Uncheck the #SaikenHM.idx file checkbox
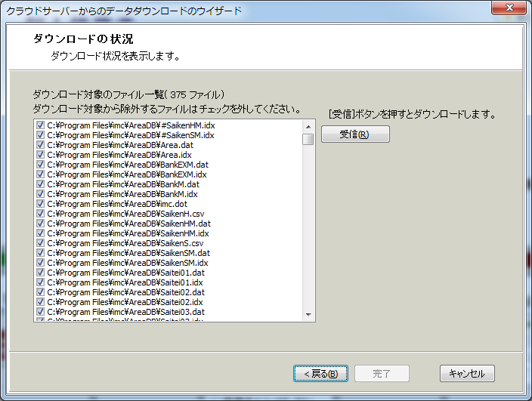Viewport: 532px width, 401px height. (41, 125)
